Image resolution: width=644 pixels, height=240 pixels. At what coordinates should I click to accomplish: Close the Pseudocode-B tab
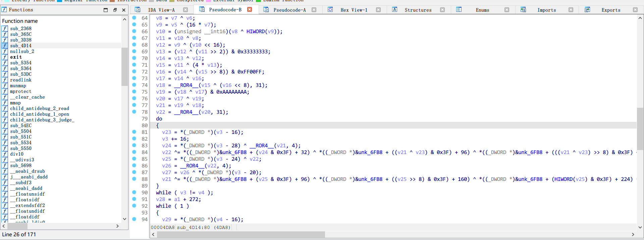click(x=250, y=10)
